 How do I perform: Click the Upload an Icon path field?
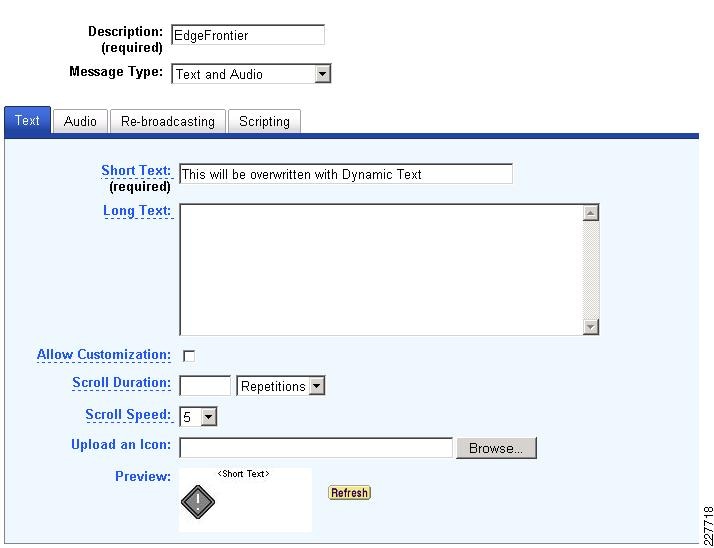click(x=316, y=448)
